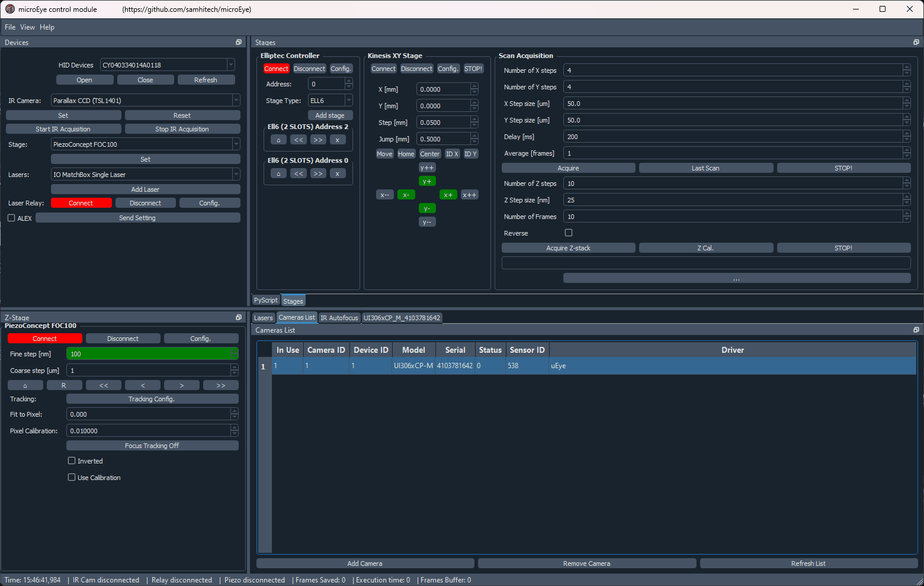Open the View menu
This screenshot has width=924, height=586.
click(27, 27)
